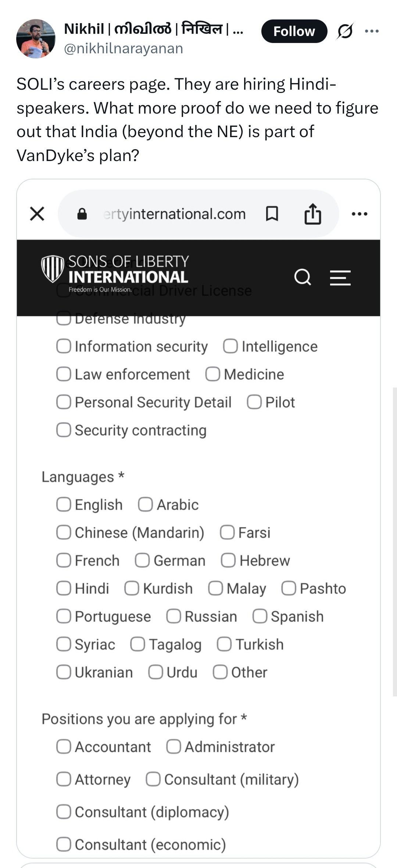
Task: Select the Consultant (military) checkbox
Action: [153, 779]
